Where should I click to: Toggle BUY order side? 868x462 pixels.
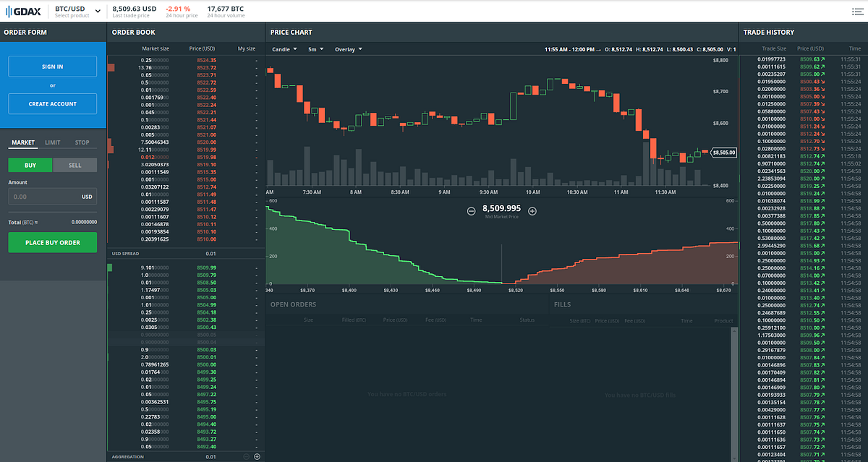click(x=30, y=165)
